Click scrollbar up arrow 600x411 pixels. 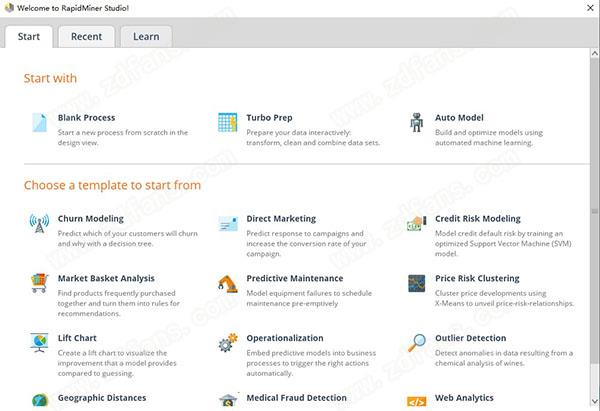point(595,54)
